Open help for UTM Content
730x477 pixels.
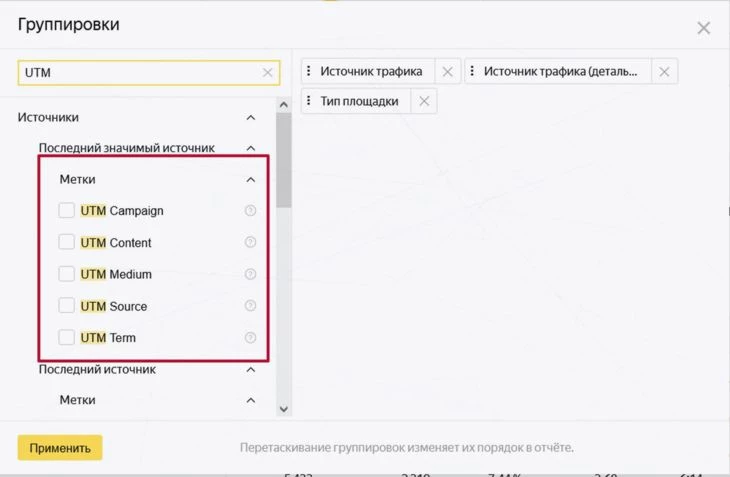pos(250,242)
